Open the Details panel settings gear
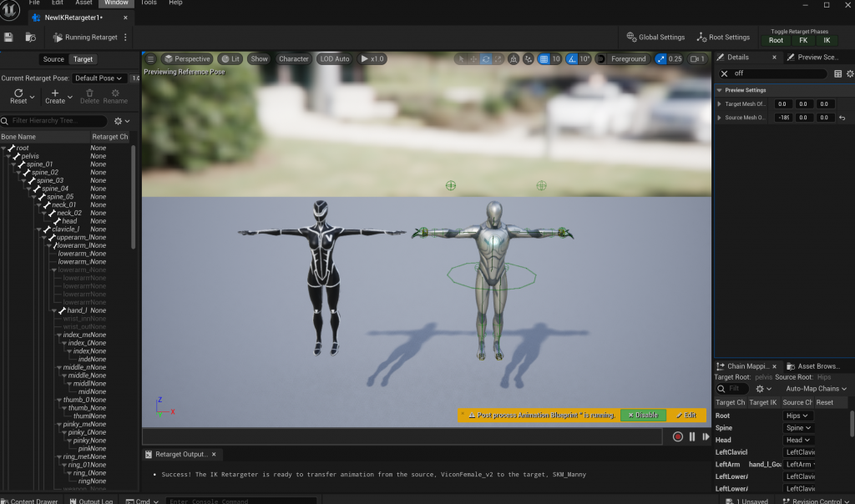855x504 pixels. pyautogui.click(x=849, y=73)
